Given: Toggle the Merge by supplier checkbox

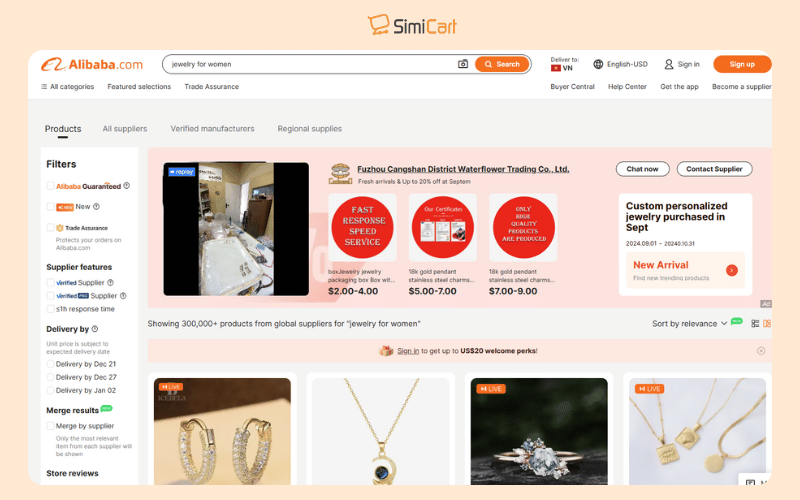Looking at the screenshot, I should [50, 426].
